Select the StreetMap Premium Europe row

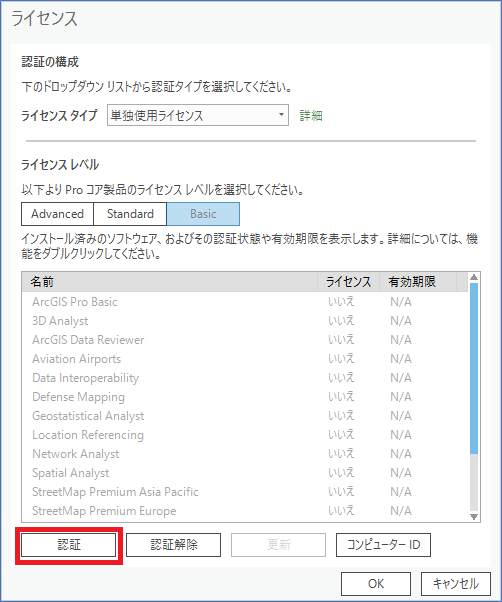tap(245, 511)
